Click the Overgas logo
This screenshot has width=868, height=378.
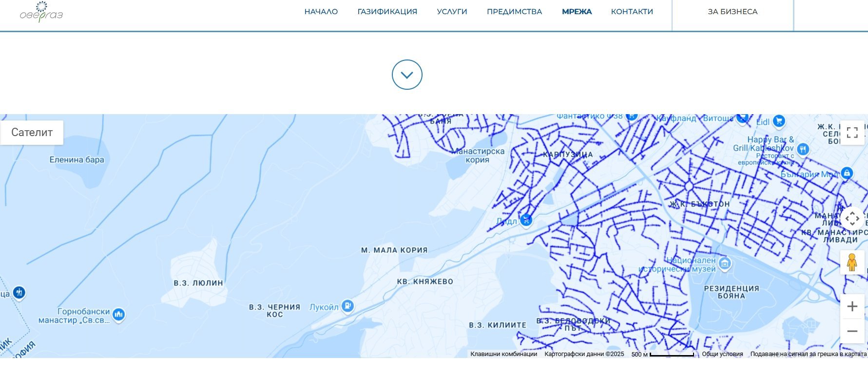pyautogui.click(x=41, y=12)
